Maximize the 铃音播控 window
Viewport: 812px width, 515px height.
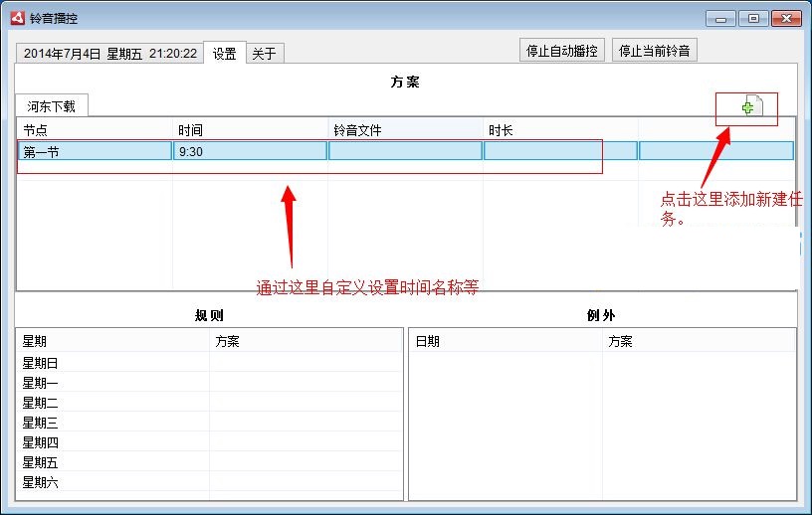(x=752, y=18)
